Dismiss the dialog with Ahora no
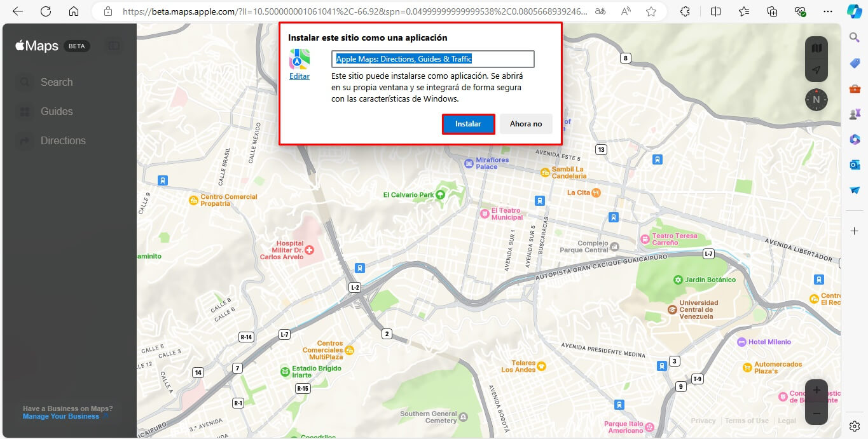This screenshot has height=439, width=868. pos(526,124)
